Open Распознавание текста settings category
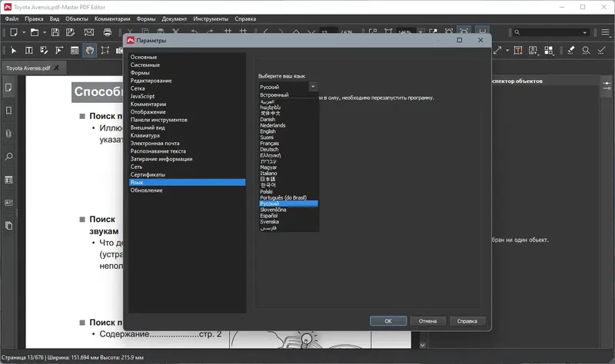The width and height of the screenshot is (615, 364). click(x=158, y=151)
